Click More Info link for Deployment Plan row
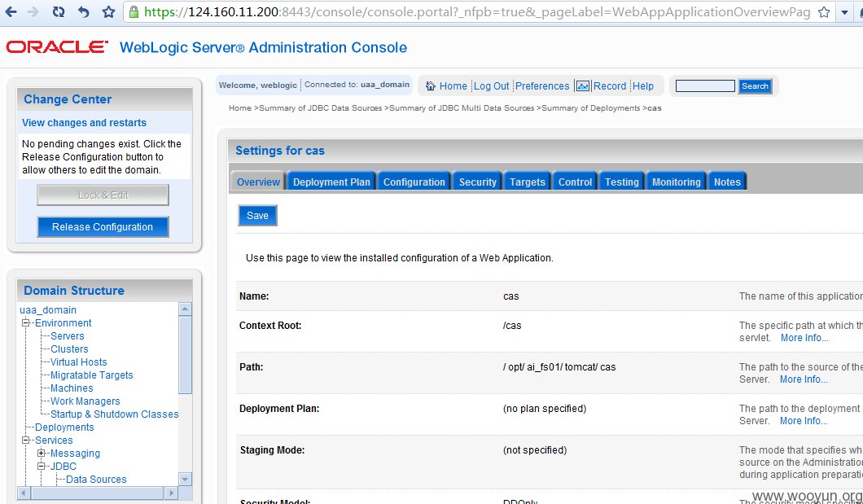This screenshot has height=504, width=863. [x=804, y=421]
